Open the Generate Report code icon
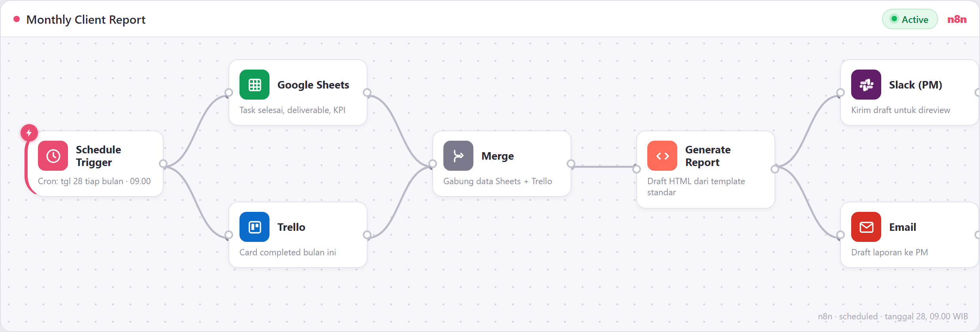The width and height of the screenshot is (980, 332). 662,156
